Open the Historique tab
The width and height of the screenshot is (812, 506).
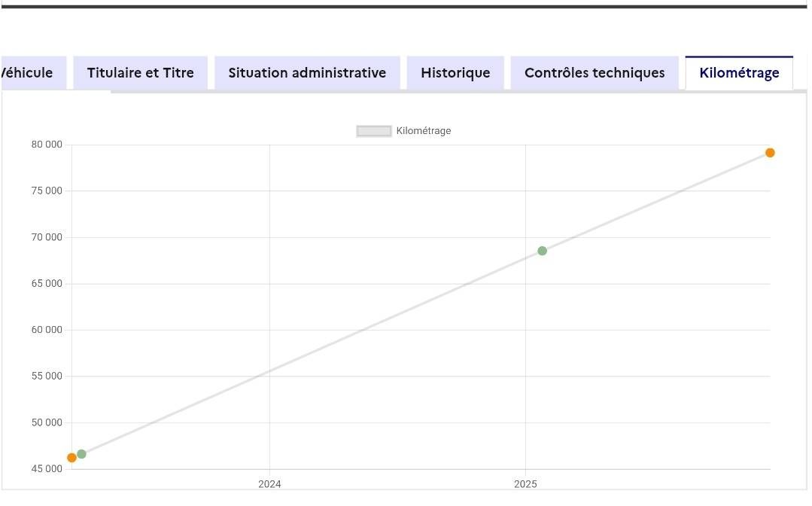coord(455,73)
